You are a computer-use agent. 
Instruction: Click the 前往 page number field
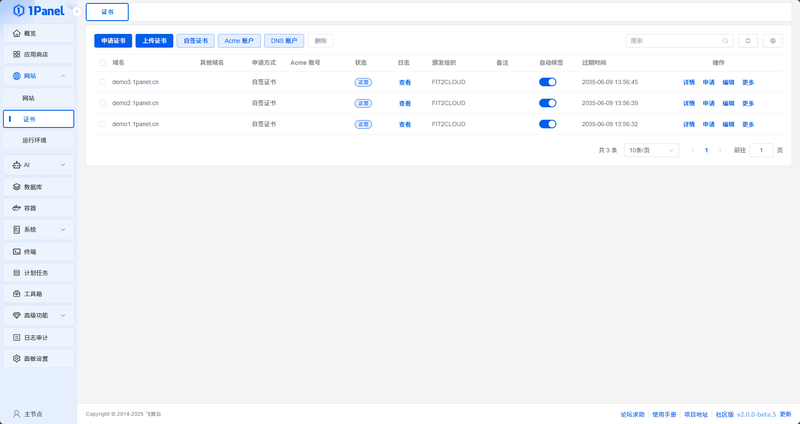tap(761, 150)
